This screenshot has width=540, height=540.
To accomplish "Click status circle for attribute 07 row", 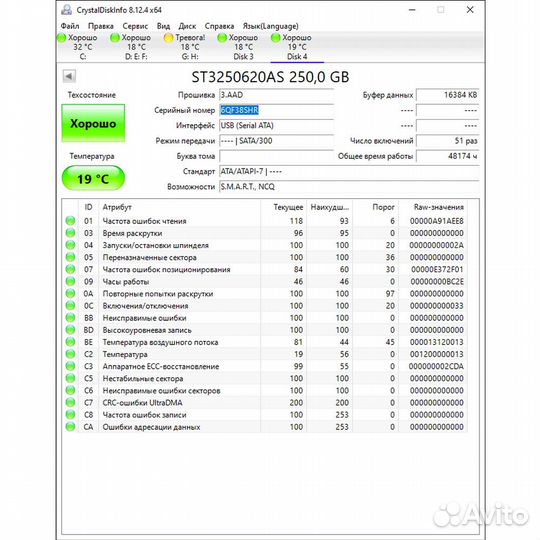I will point(70,269).
